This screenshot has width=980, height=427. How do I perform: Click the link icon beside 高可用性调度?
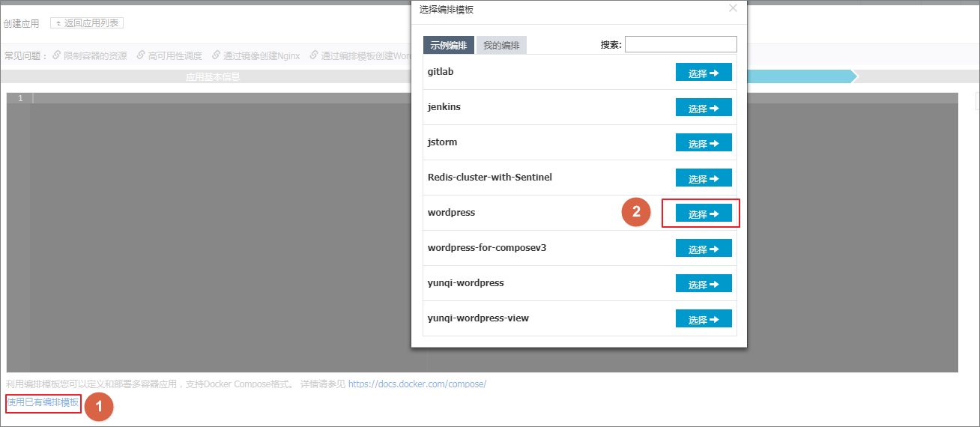141,55
